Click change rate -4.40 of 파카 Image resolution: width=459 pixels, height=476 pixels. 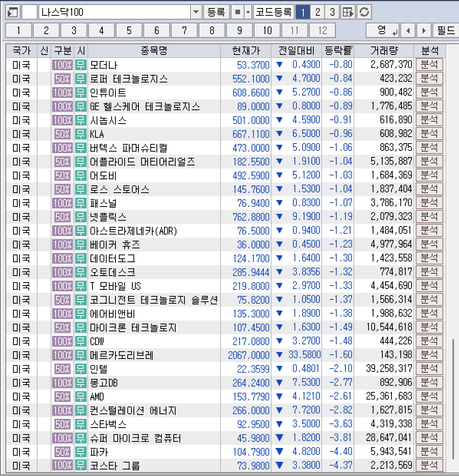pyautogui.click(x=341, y=451)
